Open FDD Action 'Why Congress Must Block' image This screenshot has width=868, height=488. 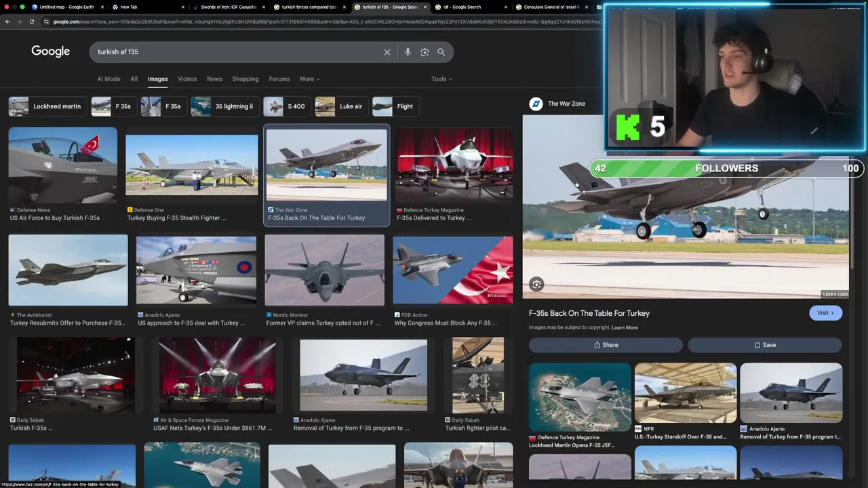(453, 270)
